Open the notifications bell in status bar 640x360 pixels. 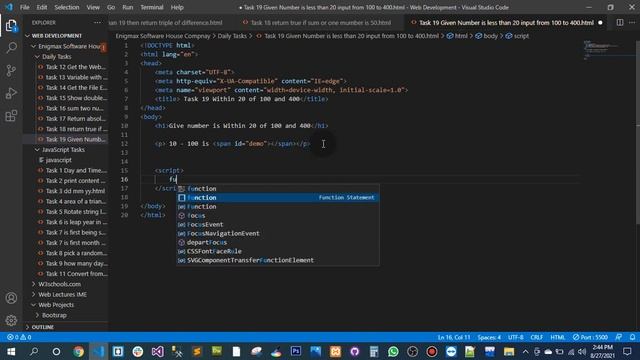click(x=632, y=337)
